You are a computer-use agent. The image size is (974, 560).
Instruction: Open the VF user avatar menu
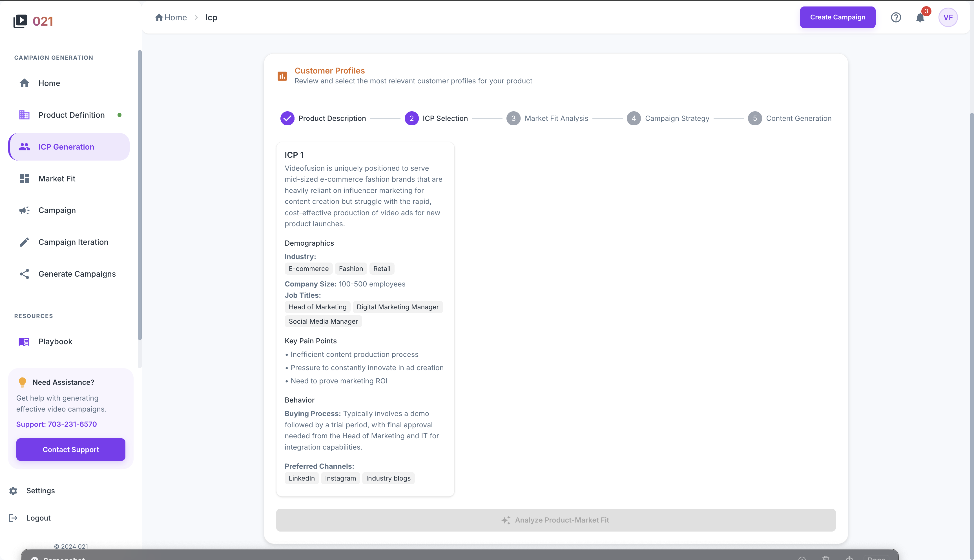948,17
